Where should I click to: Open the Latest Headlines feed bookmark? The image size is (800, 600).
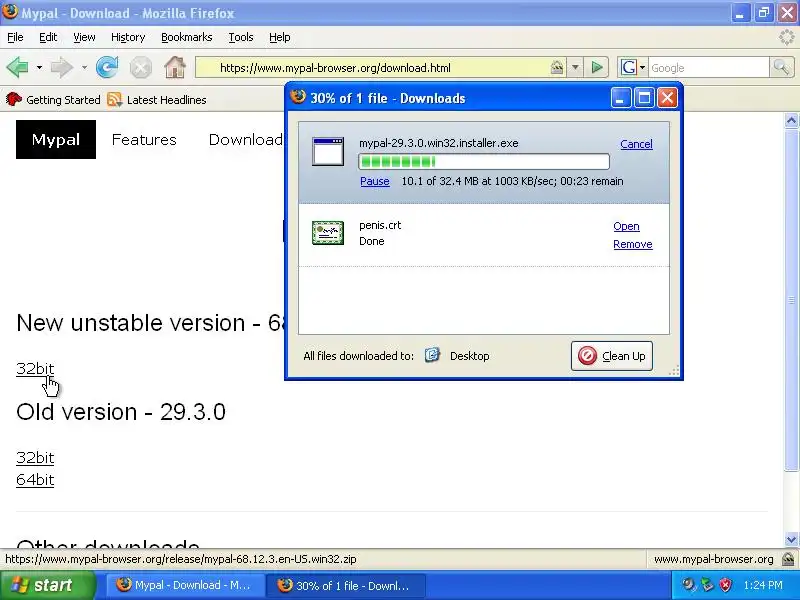click(157, 99)
